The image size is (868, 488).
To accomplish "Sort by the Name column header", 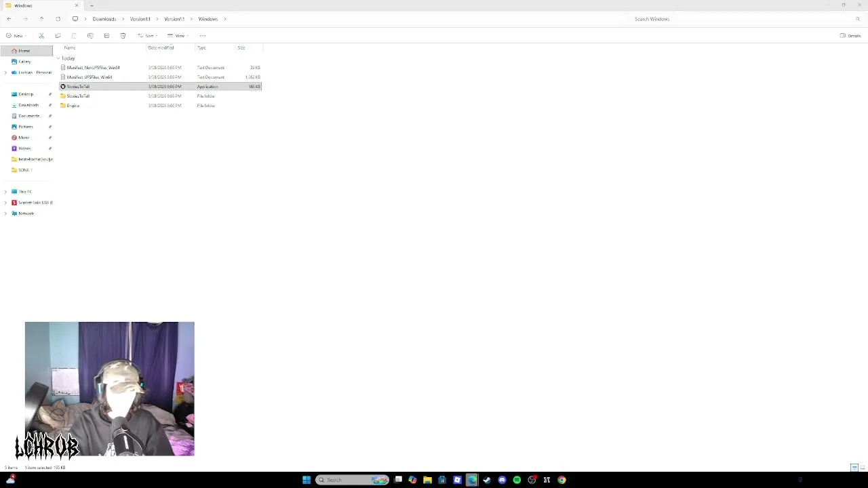I will [x=70, y=47].
